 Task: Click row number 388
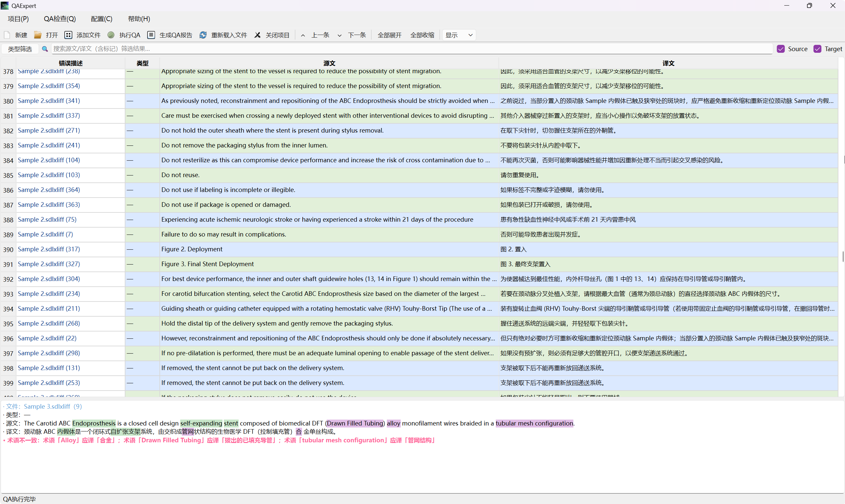point(8,220)
